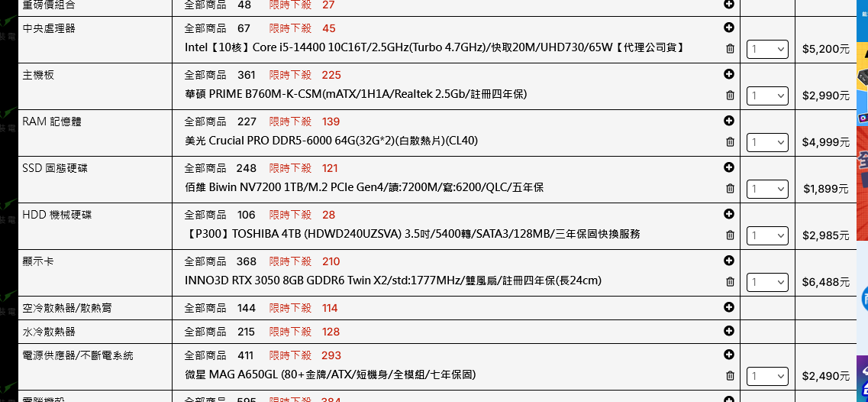Select the 中央處理器 category label
Viewport: 868px width, 402px height.
pos(49,28)
